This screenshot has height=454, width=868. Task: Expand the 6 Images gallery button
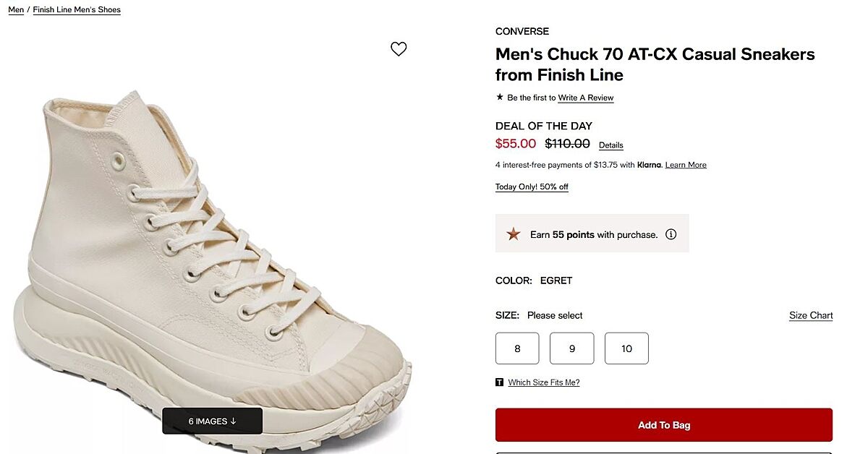(212, 421)
